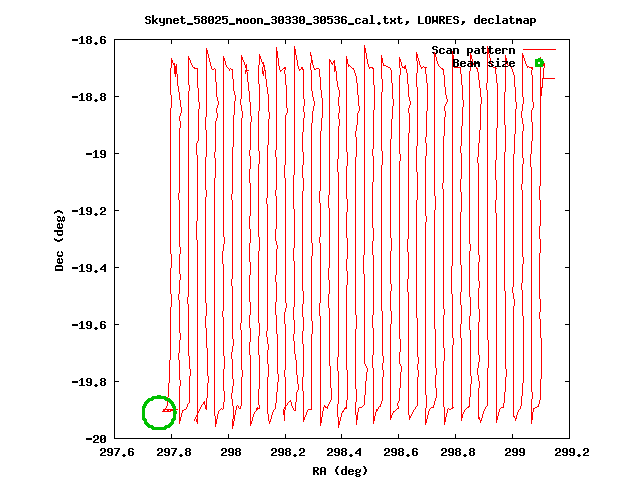Click the -19.8 Dec axis tick label

tap(89, 382)
